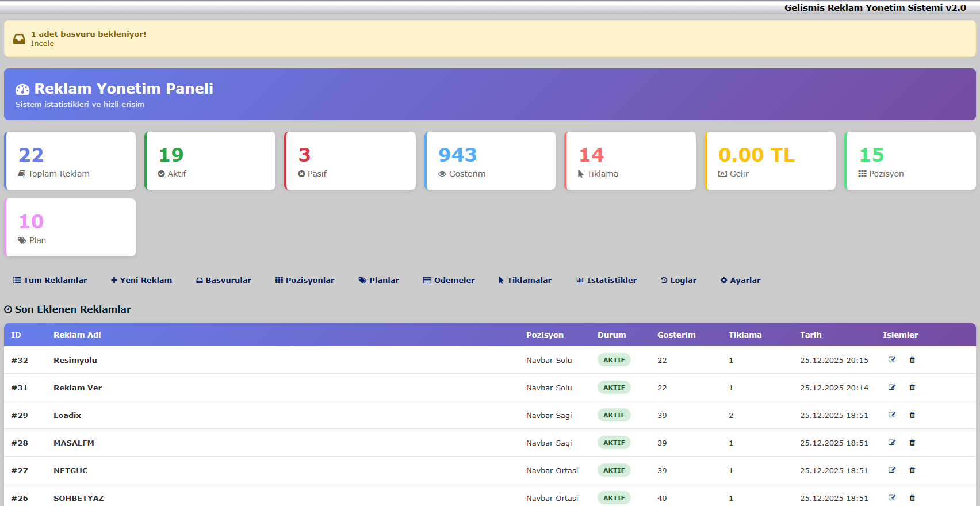The image size is (980, 506).
Task: Click the inbox icon in the notification banner
Action: point(19,39)
